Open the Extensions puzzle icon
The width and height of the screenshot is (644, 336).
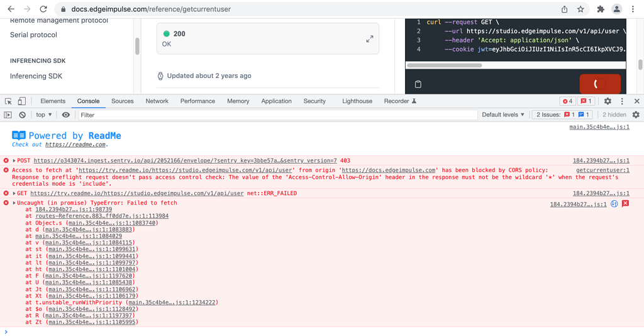(x=601, y=9)
